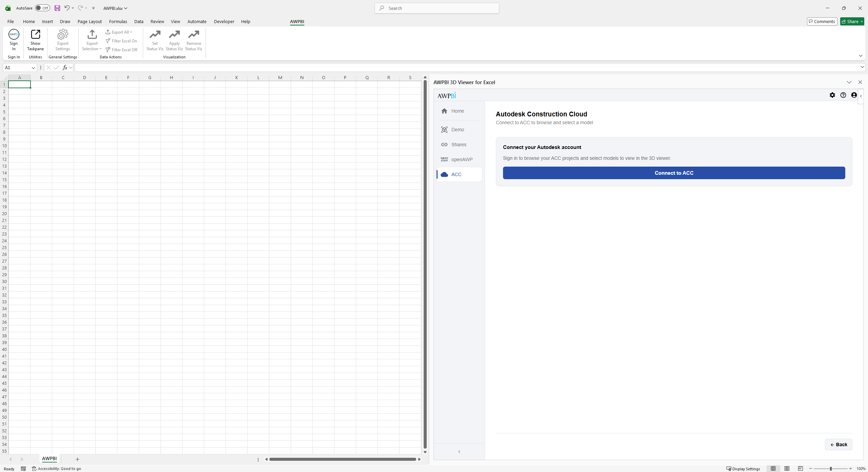Image resolution: width=868 pixels, height=472 pixels.
Task: Switch to Page Layout view in status bar
Action: point(787,469)
